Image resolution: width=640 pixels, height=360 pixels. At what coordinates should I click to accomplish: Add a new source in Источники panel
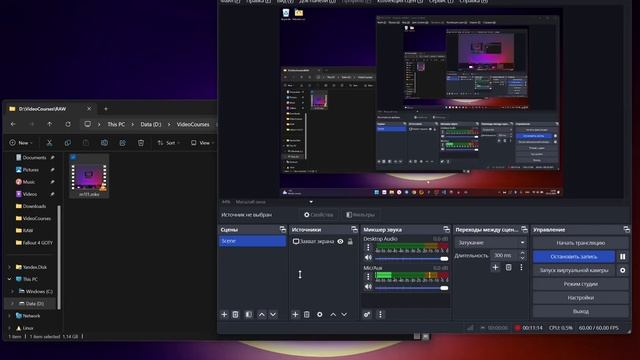[295, 314]
